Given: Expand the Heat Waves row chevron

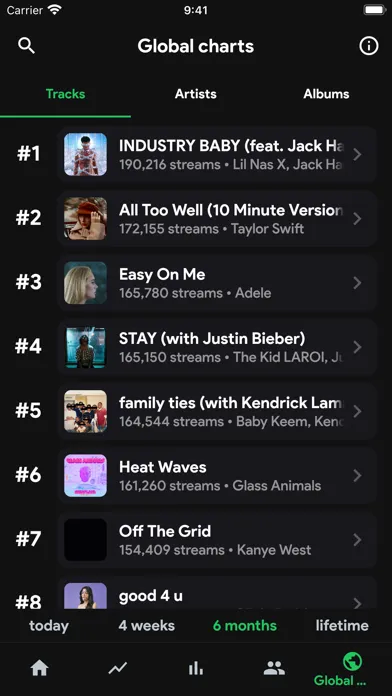Looking at the screenshot, I should pos(357,475).
